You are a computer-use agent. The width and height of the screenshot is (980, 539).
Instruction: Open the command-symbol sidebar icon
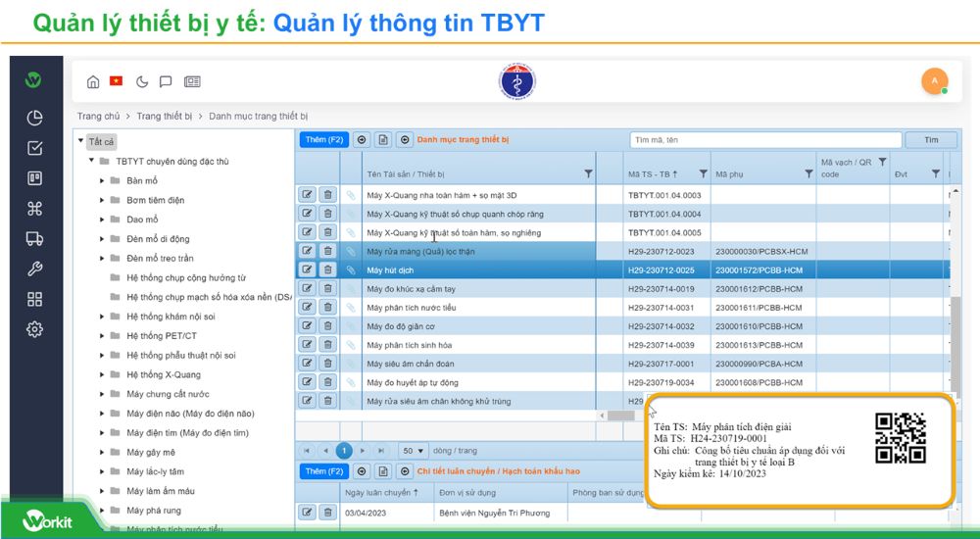coord(35,208)
